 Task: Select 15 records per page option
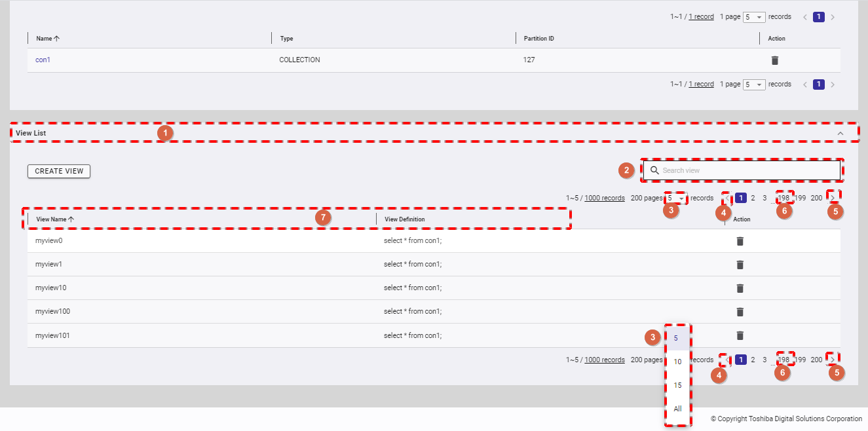pos(677,385)
